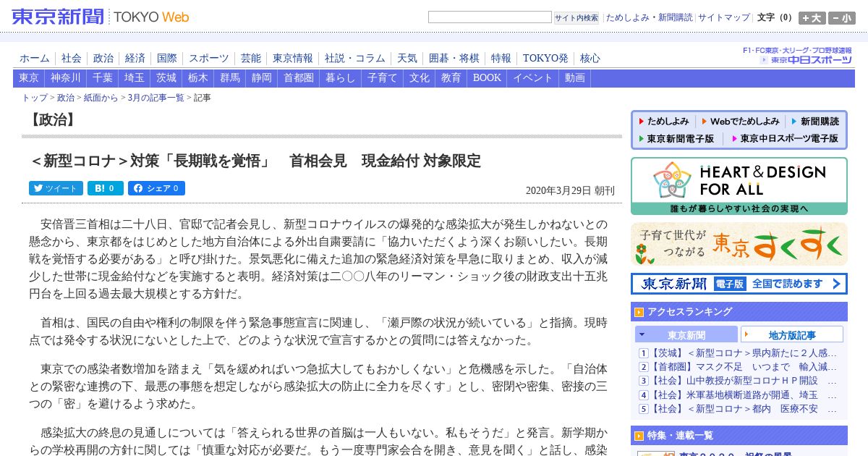Open 囲碁・将棋 section in navigation
Image resolution: width=868 pixels, height=456 pixels.
click(x=454, y=58)
